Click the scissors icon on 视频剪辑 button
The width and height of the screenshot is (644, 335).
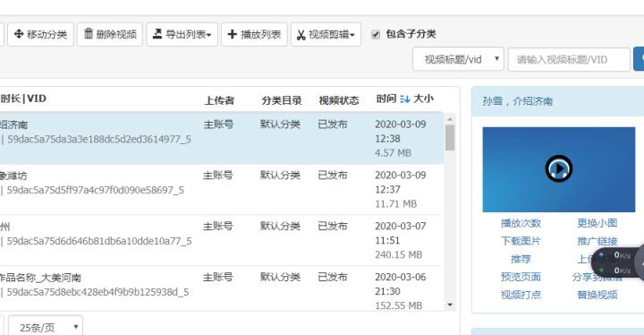tap(301, 35)
